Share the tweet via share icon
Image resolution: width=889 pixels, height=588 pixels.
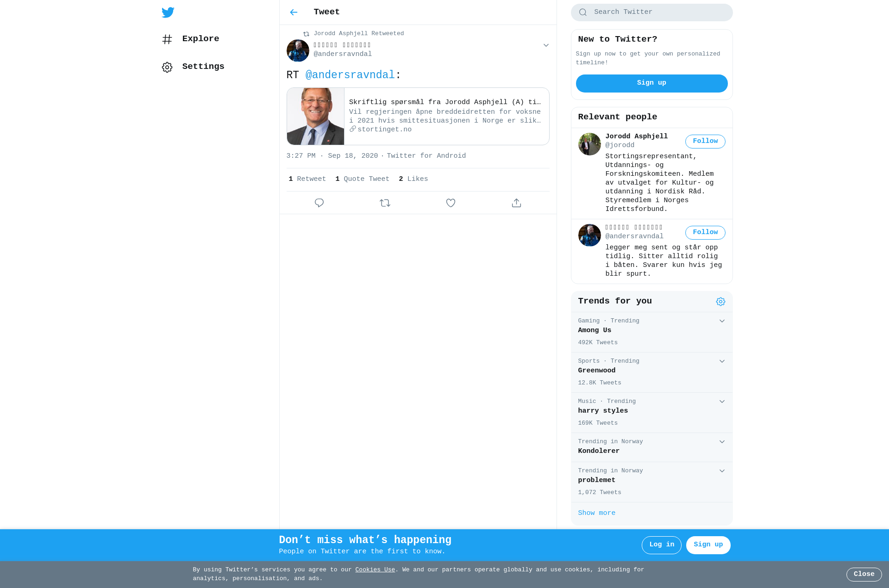(x=516, y=203)
